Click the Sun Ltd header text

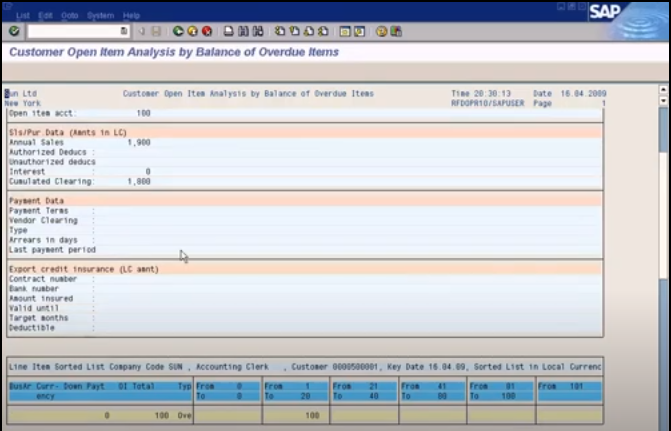pyautogui.click(x=21, y=93)
